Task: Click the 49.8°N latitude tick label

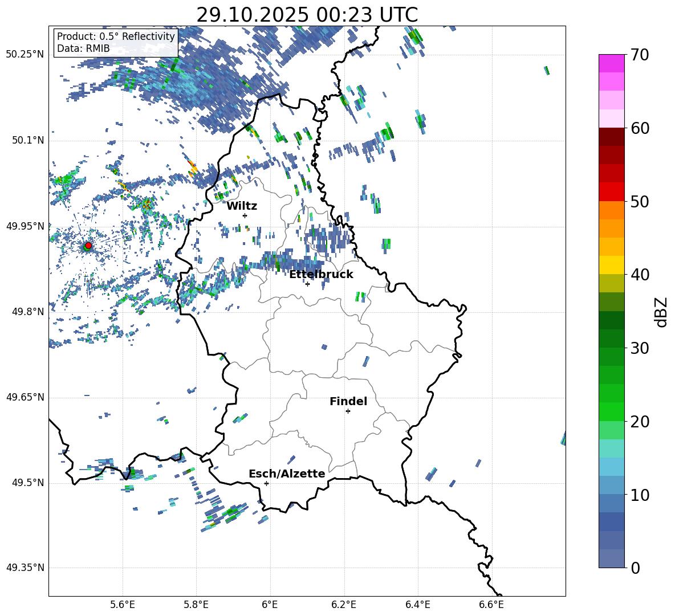Action: point(28,312)
